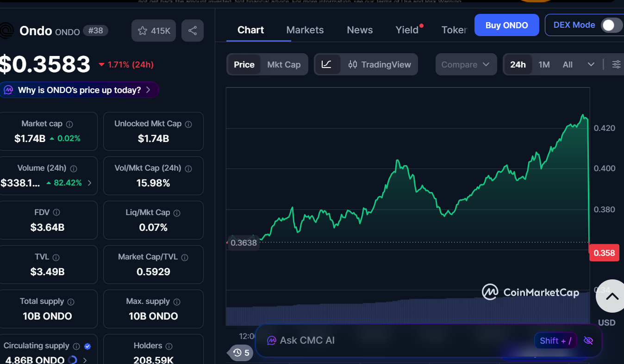Click the 0.07% Liq/Mkt Cap value

153,227
